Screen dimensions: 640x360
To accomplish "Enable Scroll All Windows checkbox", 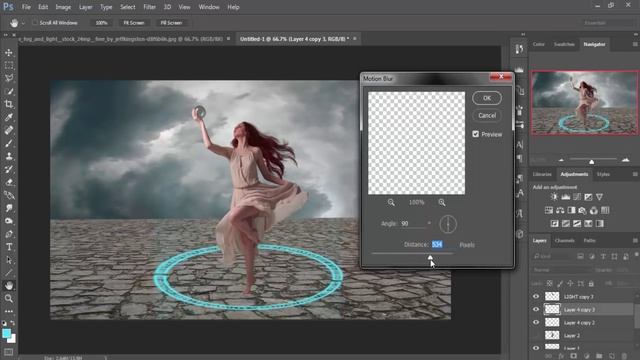I will click(35, 22).
